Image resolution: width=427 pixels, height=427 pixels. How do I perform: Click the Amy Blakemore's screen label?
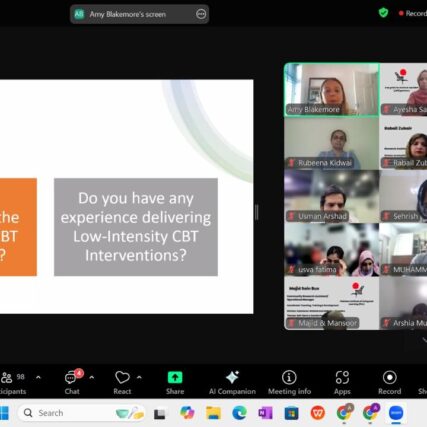[128, 14]
